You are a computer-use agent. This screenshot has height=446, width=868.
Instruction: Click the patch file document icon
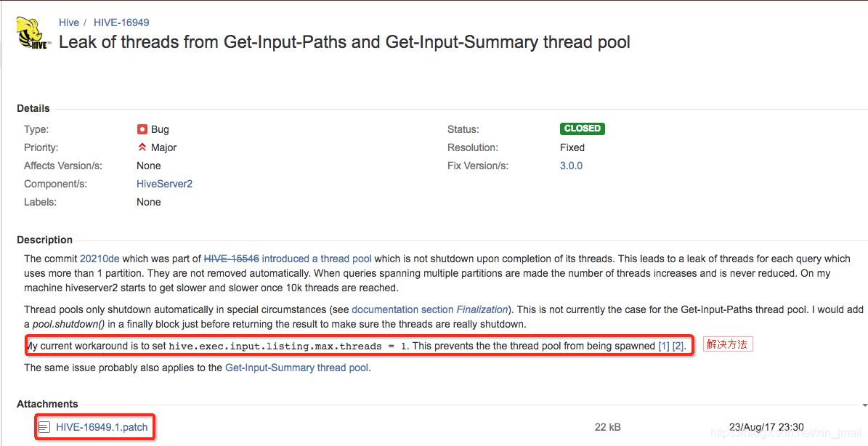44,427
